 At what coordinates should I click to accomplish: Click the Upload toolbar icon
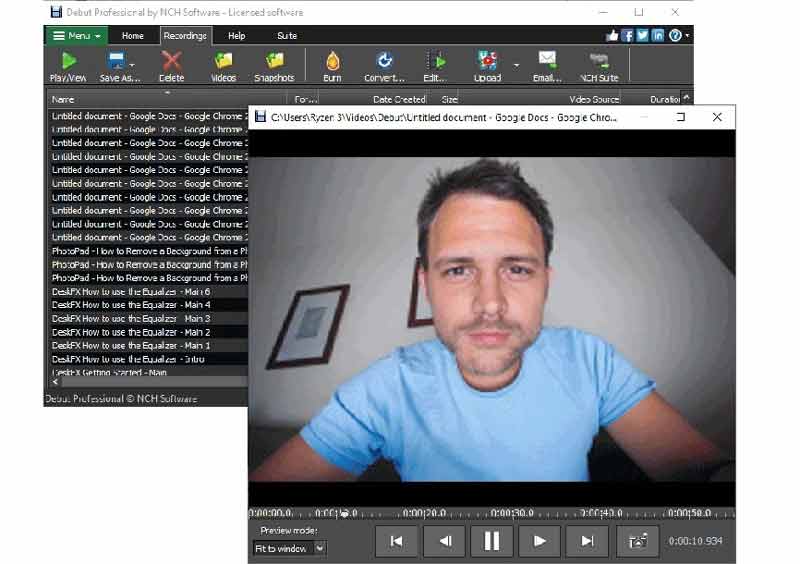(487, 66)
